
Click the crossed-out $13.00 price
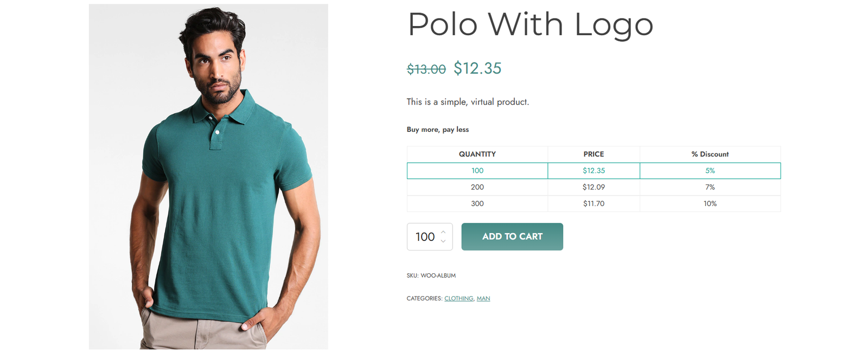click(x=426, y=68)
